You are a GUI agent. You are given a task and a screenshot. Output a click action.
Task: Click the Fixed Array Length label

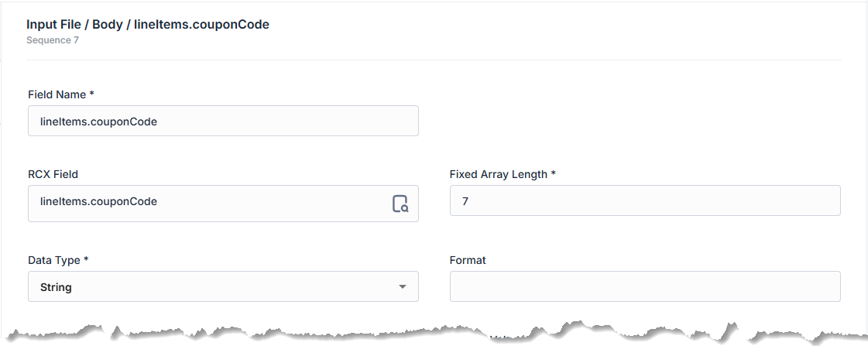tap(499, 174)
